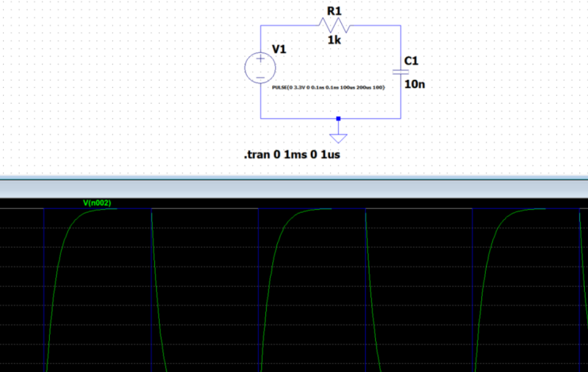Click the ground triangle symbol
Screen dimensions: 588x372
(x=338, y=139)
